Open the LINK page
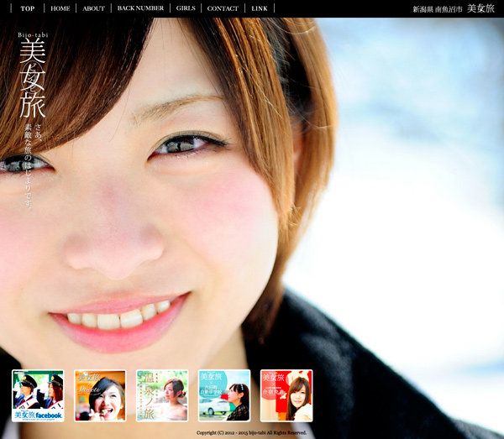Viewport: 504px width, 439px height. pyautogui.click(x=260, y=8)
